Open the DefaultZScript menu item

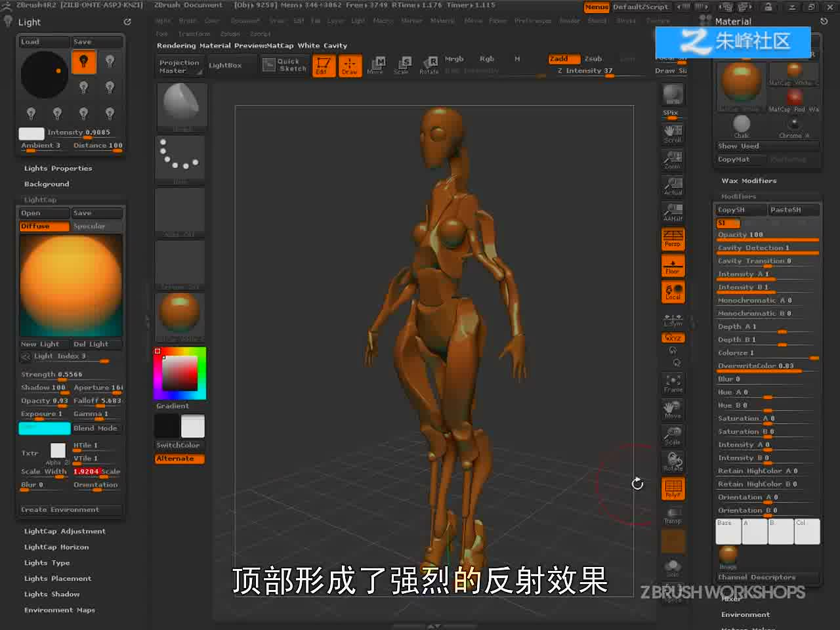coord(640,7)
